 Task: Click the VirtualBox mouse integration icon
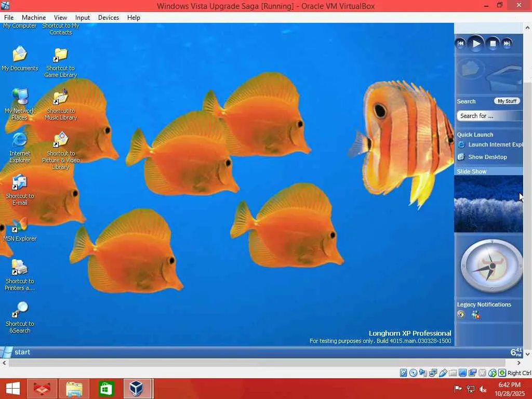tap(493, 373)
